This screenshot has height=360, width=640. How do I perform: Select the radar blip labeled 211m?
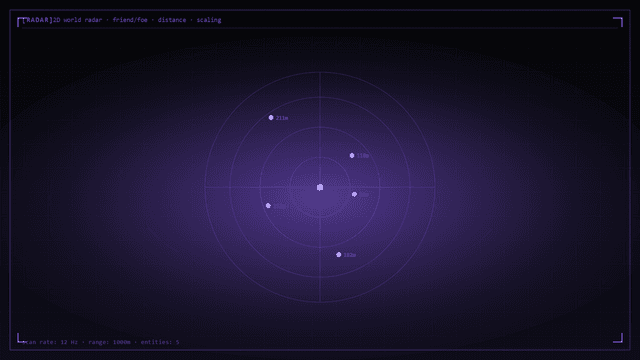(271, 118)
